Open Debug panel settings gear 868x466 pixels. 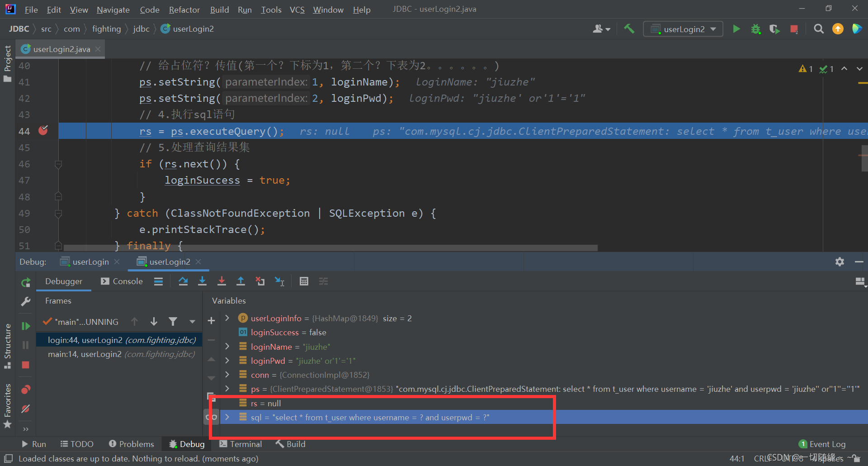pos(840,262)
